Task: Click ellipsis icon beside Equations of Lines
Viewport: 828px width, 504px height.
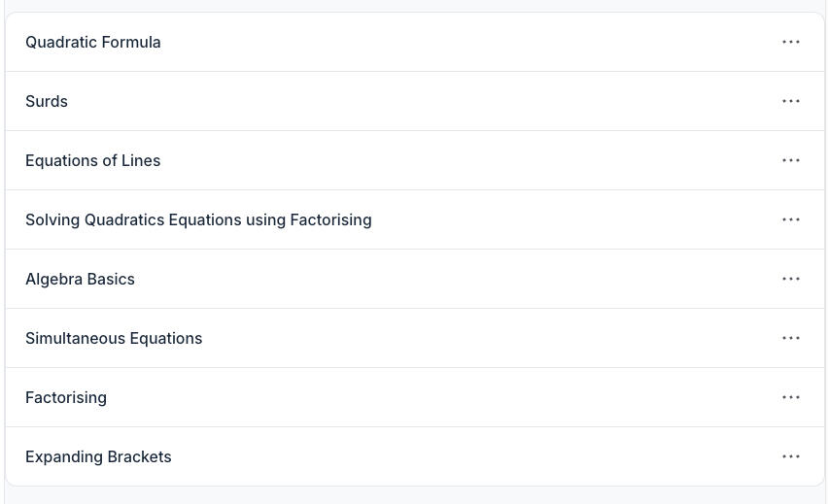Action: click(791, 160)
